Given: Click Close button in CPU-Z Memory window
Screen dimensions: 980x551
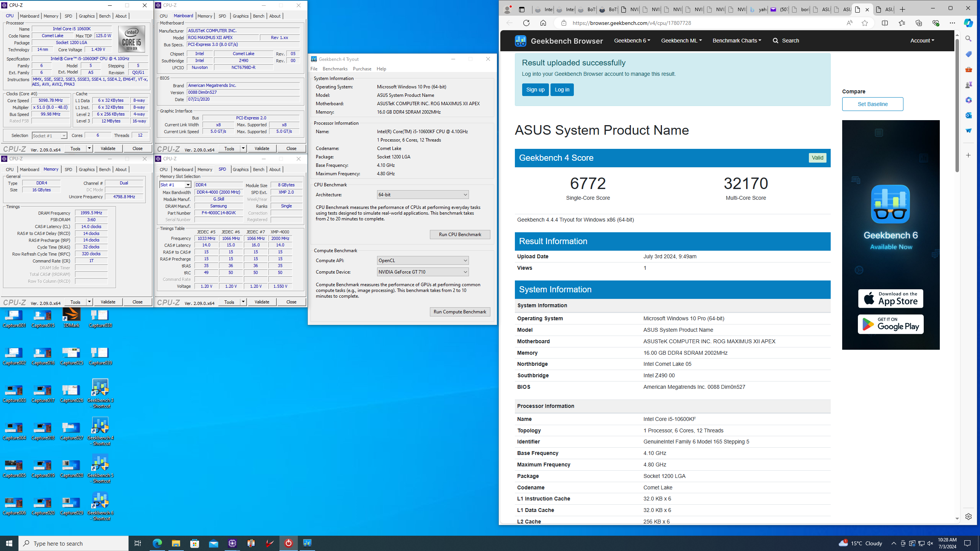Looking at the screenshot, I should 137,302.
